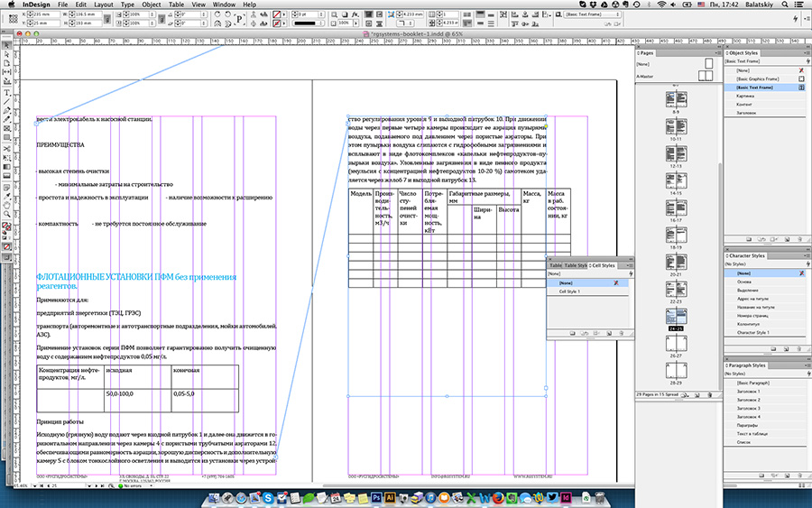
Task: Click the fill and stroke box in toolbox
Action: tap(6, 226)
